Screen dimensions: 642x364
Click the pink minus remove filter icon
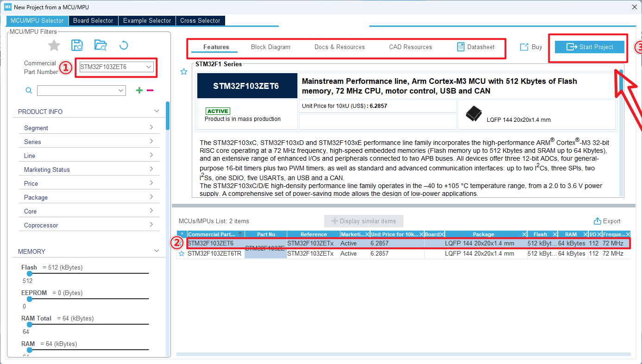click(150, 90)
